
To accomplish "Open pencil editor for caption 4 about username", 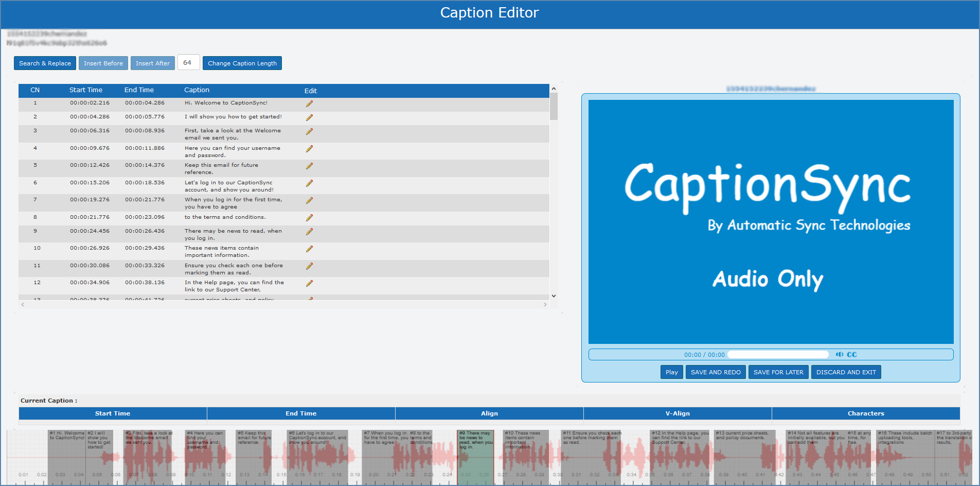I will 309,148.
